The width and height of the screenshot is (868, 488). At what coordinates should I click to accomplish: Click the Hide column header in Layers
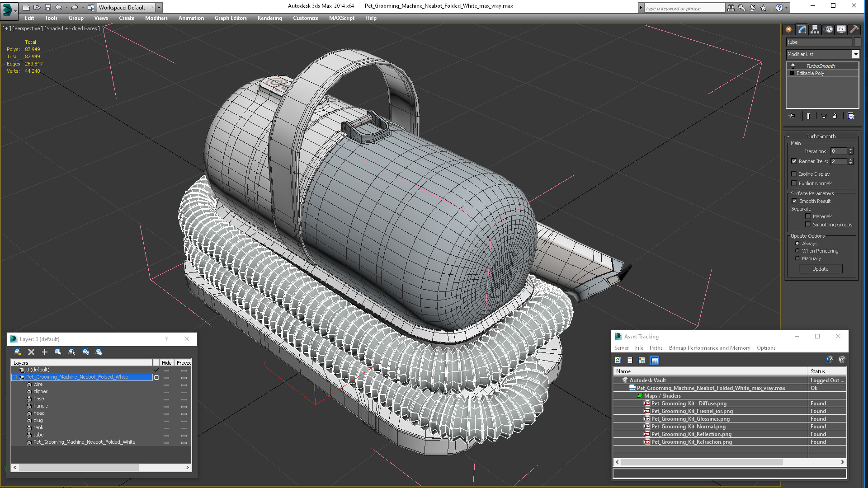coord(167,363)
